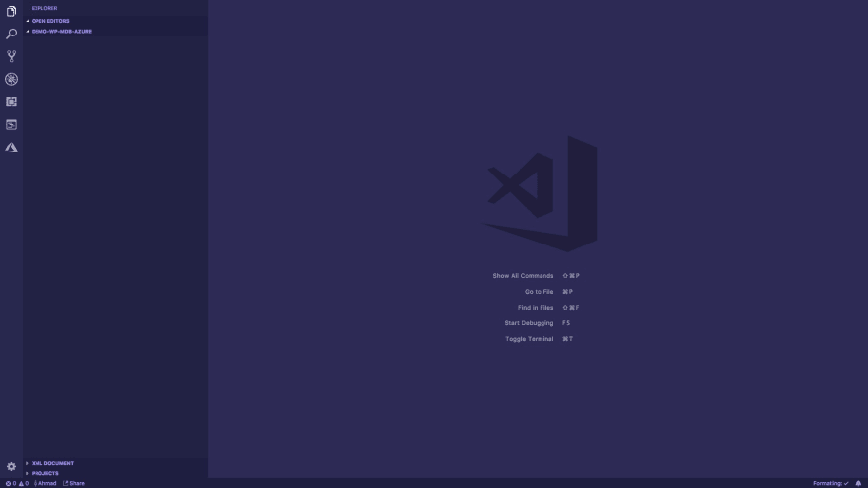Open the remote terminal view icon
The image size is (868, 488).
click(x=11, y=124)
